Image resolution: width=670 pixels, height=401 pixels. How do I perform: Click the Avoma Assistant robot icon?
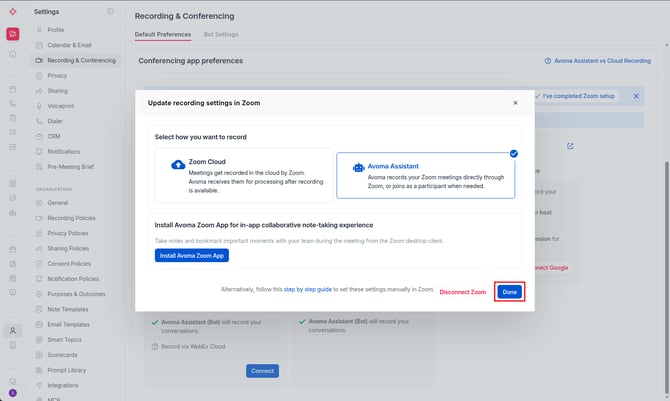point(358,168)
